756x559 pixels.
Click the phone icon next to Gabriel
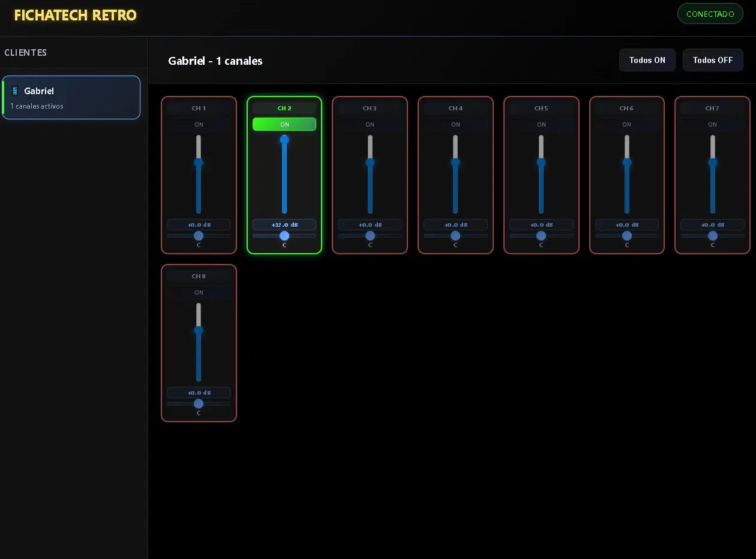coord(15,91)
